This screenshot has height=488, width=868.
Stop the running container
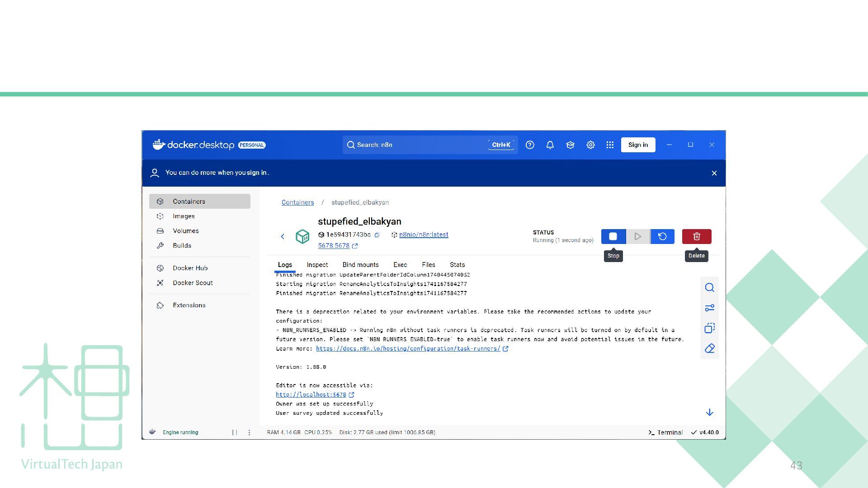click(613, 236)
